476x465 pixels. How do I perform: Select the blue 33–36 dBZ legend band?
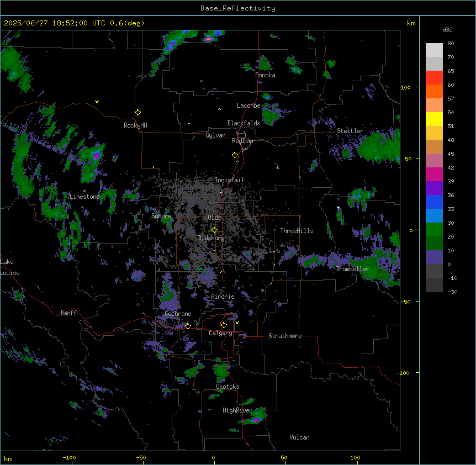(x=434, y=202)
